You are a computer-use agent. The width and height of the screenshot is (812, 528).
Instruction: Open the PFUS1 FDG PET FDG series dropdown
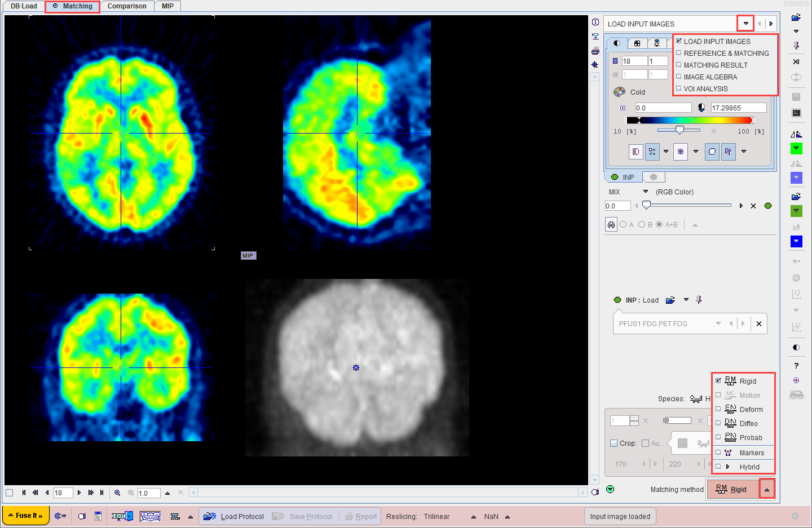click(718, 323)
